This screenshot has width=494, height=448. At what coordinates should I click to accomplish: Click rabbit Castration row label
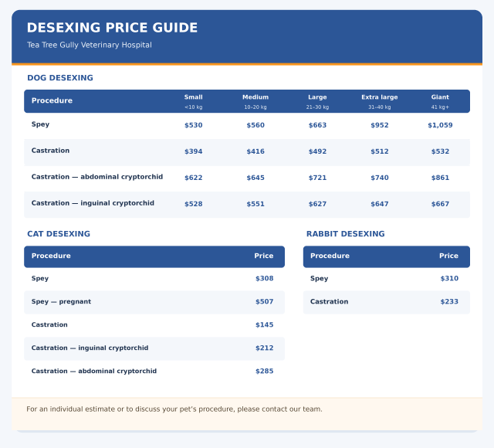point(330,302)
